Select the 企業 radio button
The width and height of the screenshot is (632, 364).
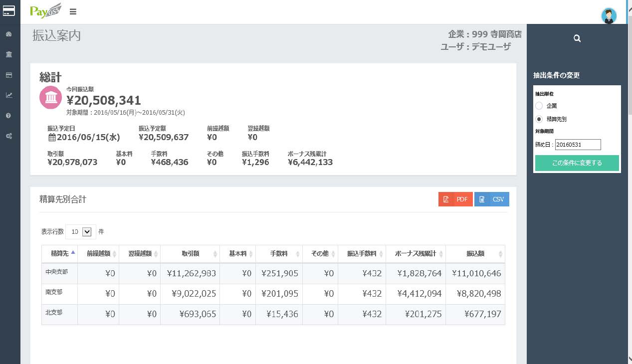pyautogui.click(x=539, y=106)
